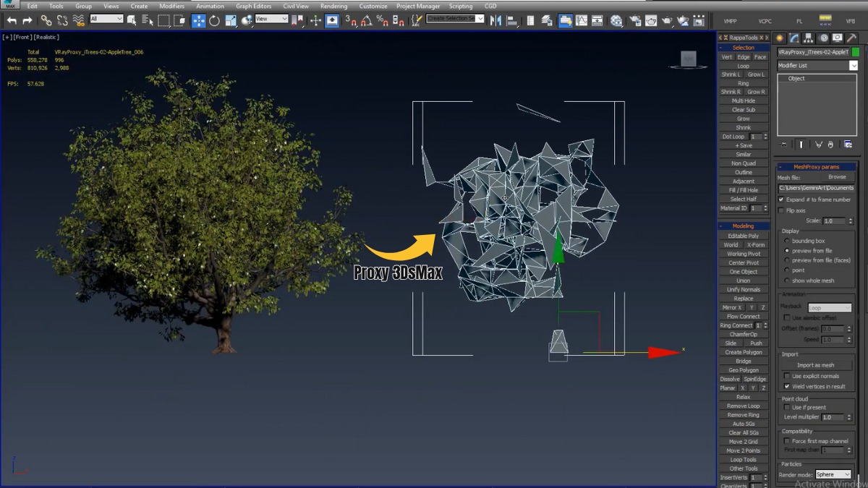Viewport: 868px width, 488px height.
Task: Toggle the 3D Snaps icon
Action: 351,20
